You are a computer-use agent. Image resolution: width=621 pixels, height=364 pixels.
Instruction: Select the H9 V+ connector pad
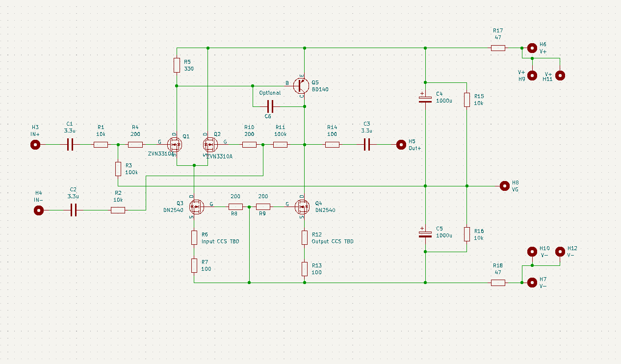pos(532,75)
